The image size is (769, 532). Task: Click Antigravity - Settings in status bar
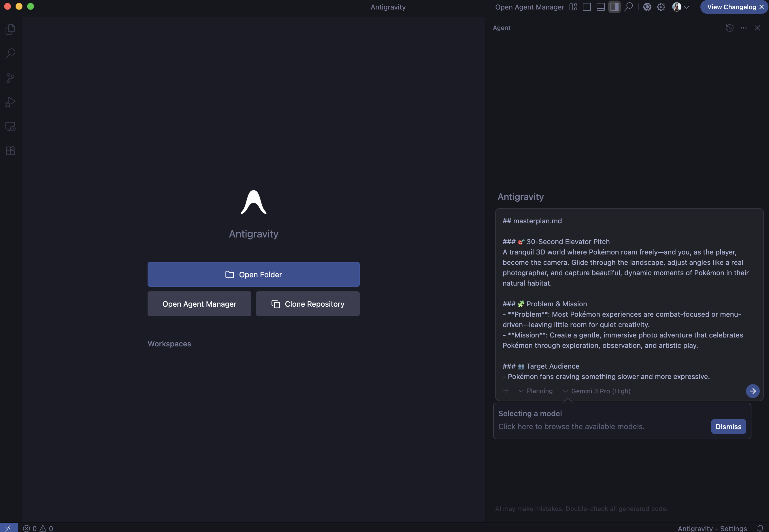[x=712, y=528]
